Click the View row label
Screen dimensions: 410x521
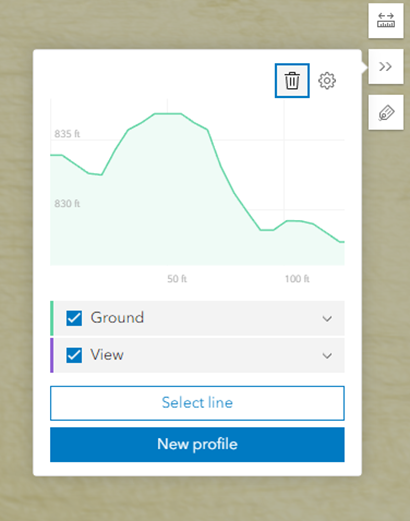coord(107,354)
